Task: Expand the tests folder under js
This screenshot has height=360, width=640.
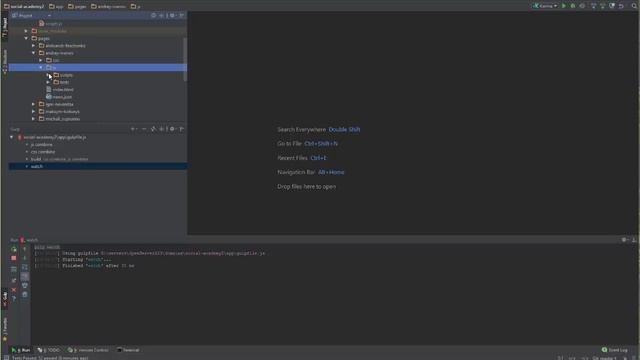Action: click(49, 82)
